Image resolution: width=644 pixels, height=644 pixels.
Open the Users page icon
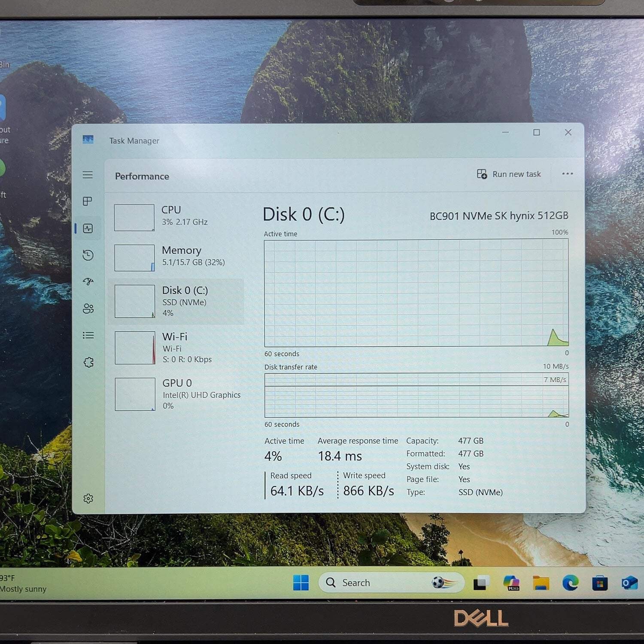pyautogui.click(x=88, y=308)
